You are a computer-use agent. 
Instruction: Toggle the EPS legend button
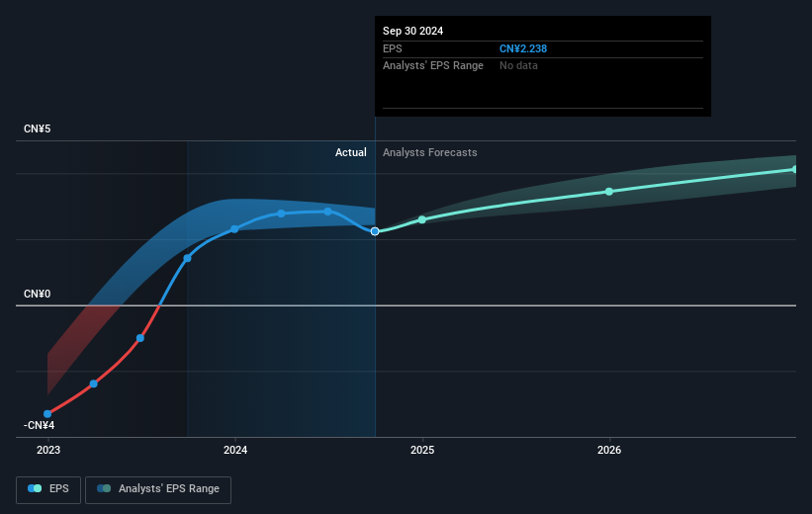pos(48,489)
